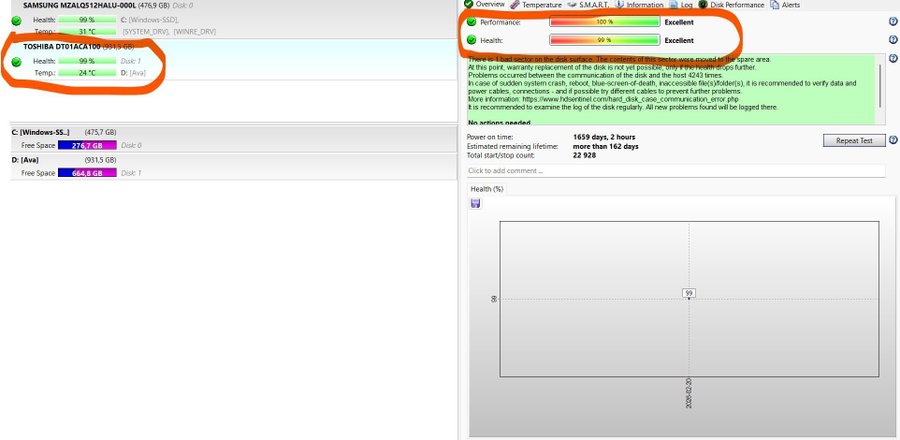Open the Log tab
900x440 pixels.
(684, 5)
